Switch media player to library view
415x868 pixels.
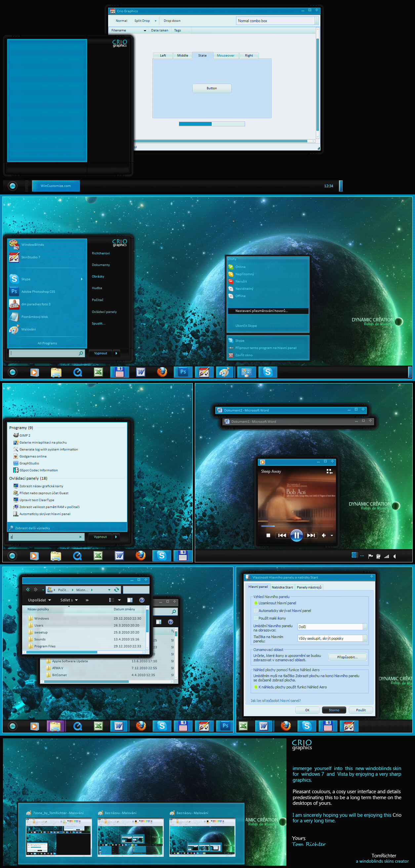(x=329, y=471)
